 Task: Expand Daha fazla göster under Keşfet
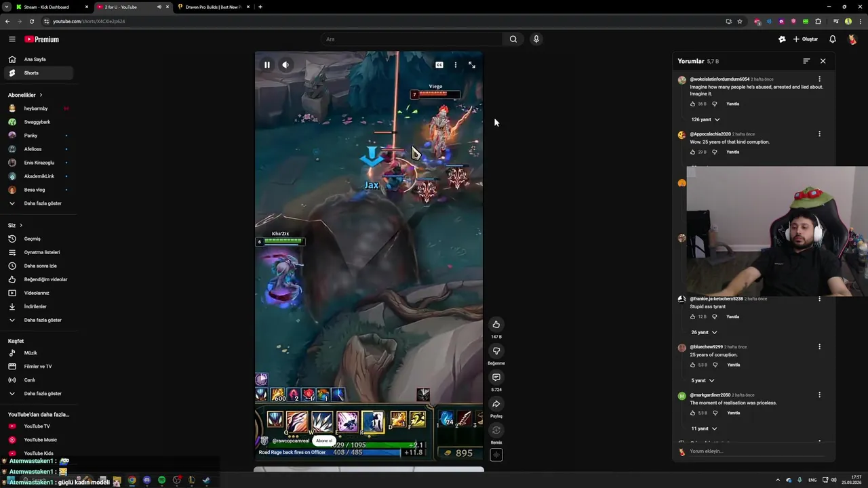[x=38, y=394]
